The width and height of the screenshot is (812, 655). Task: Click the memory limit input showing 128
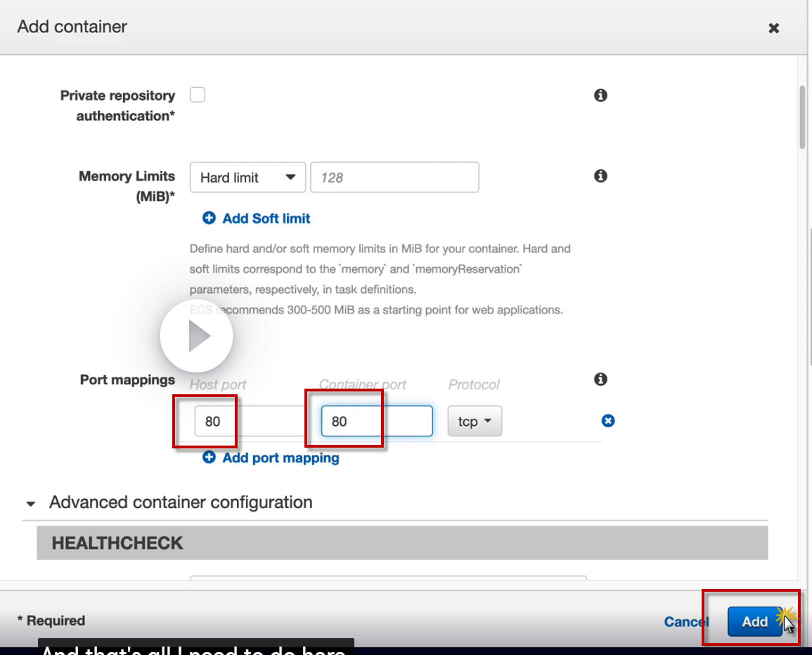click(394, 178)
